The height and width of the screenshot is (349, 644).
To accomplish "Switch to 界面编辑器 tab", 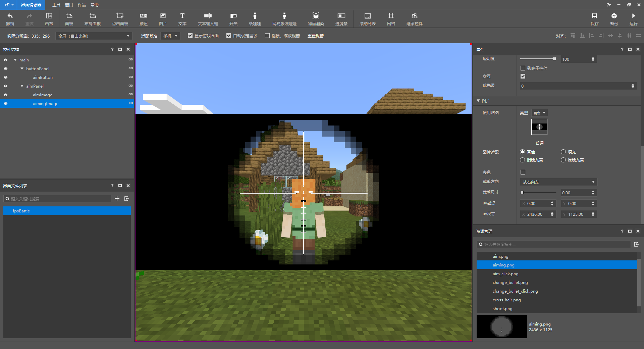I will [x=31, y=5].
